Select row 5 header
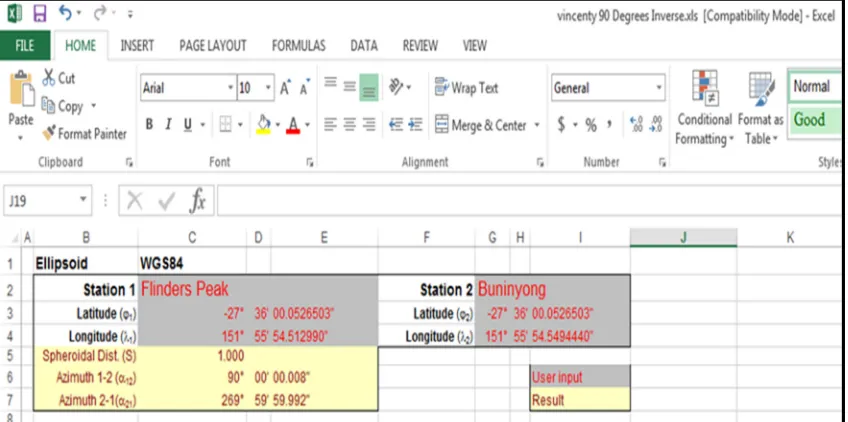848x422 pixels. [10, 355]
